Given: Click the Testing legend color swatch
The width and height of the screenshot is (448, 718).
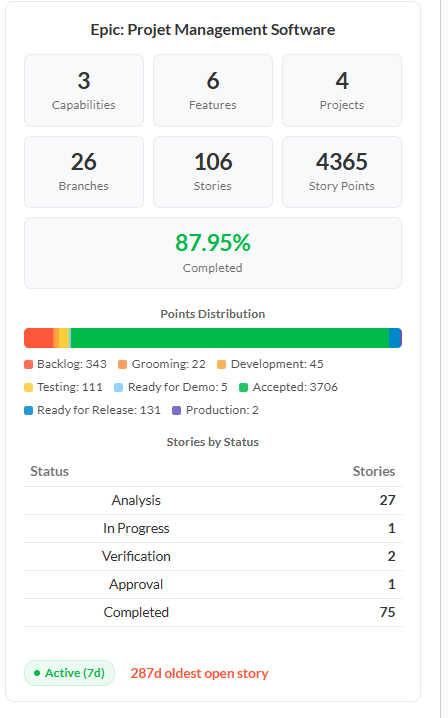Looking at the screenshot, I should click(x=28, y=387).
